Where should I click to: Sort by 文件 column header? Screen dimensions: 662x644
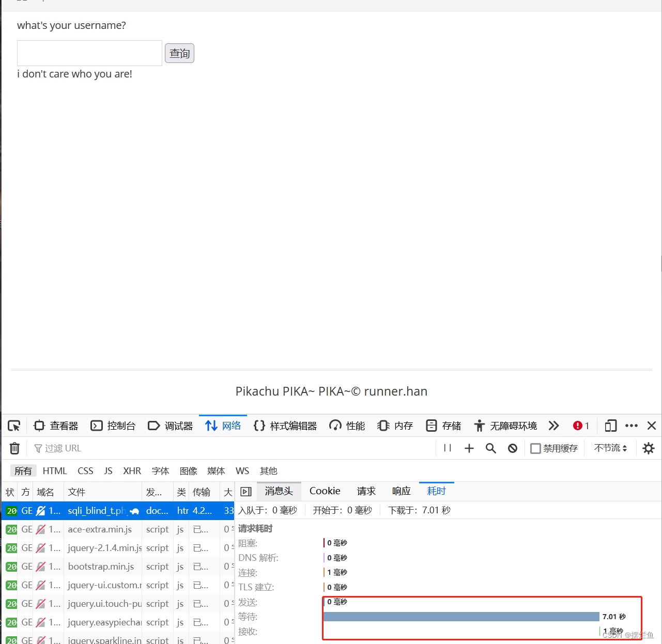pyautogui.click(x=102, y=492)
